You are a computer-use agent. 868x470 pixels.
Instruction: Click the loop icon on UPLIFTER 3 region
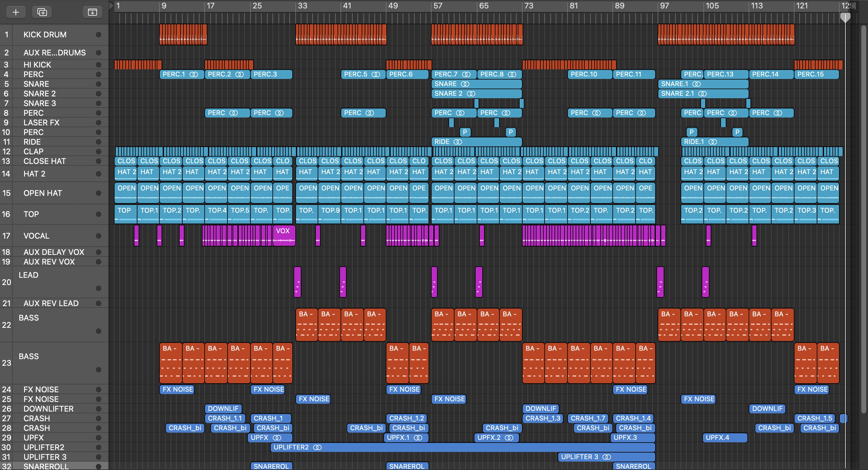click(x=606, y=457)
